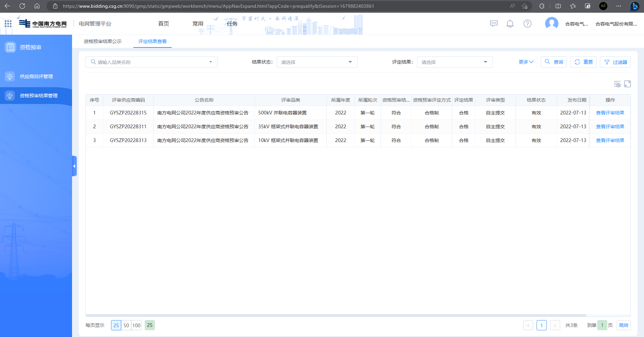The image size is (644, 337).
Task: Select 100 rows per page
Action: [x=136, y=325]
